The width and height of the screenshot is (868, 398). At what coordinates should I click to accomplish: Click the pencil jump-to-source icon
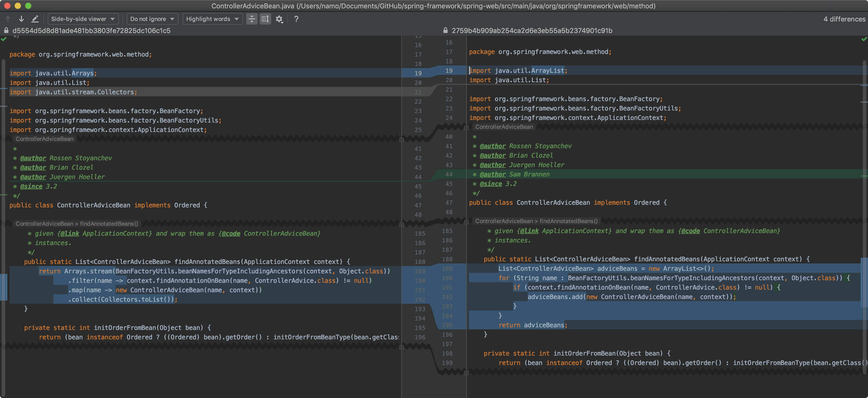click(x=35, y=19)
